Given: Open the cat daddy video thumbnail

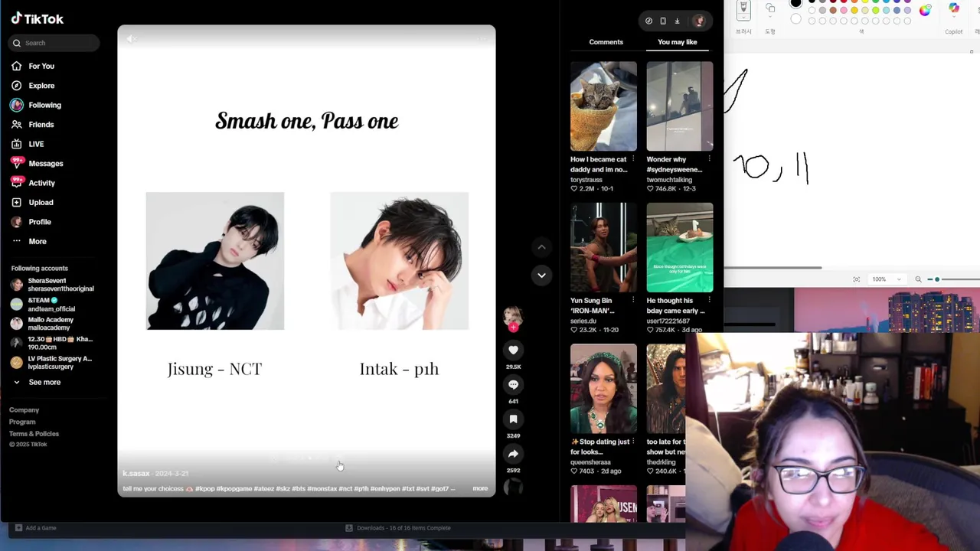Looking at the screenshot, I should pyautogui.click(x=603, y=106).
